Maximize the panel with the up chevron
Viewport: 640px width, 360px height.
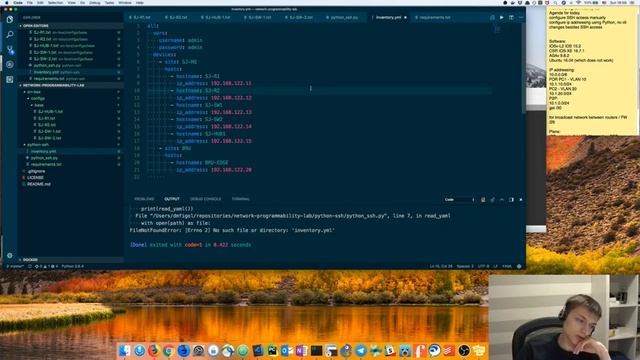(x=502, y=200)
